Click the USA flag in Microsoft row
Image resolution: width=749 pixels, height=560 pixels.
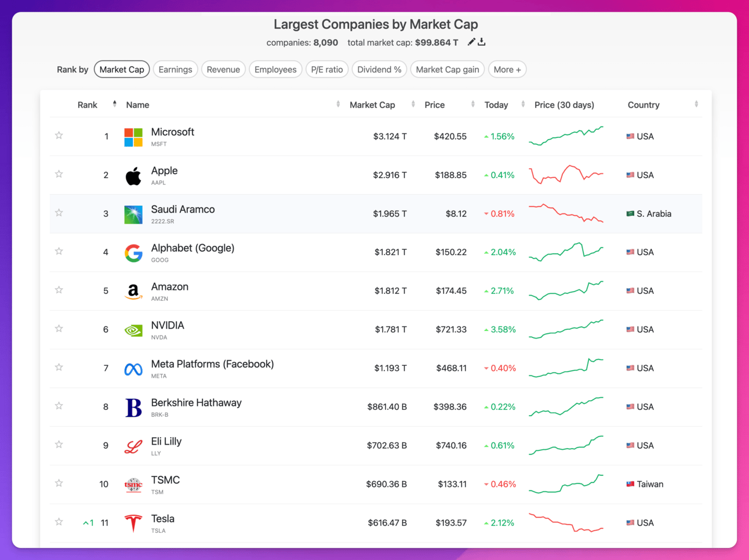pos(630,136)
